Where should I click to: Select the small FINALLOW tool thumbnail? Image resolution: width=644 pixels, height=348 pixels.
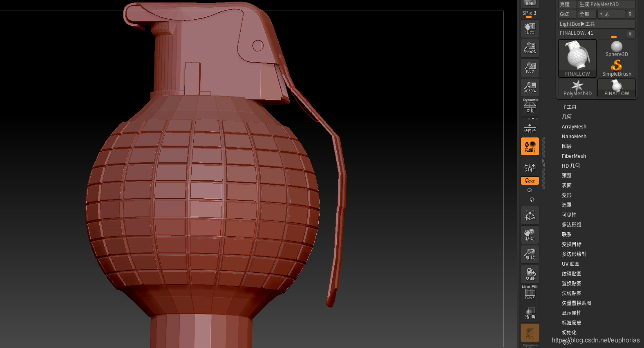617,88
